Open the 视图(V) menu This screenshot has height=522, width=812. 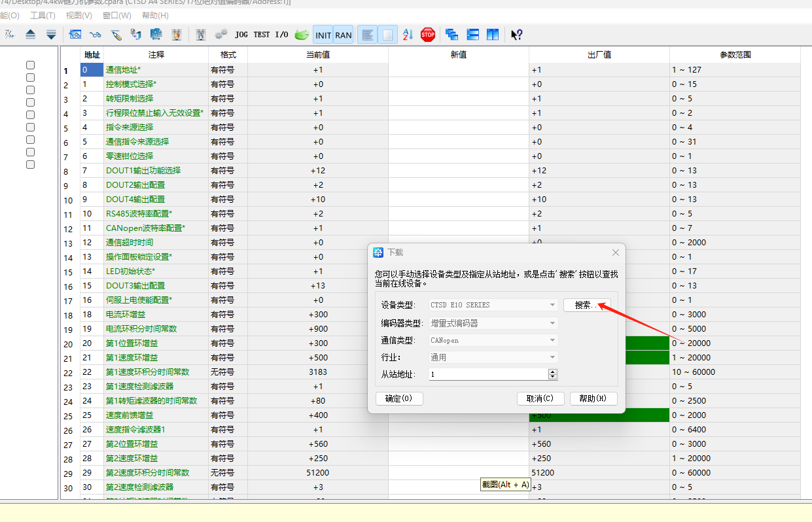pyautogui.click(x=79, y=15)
